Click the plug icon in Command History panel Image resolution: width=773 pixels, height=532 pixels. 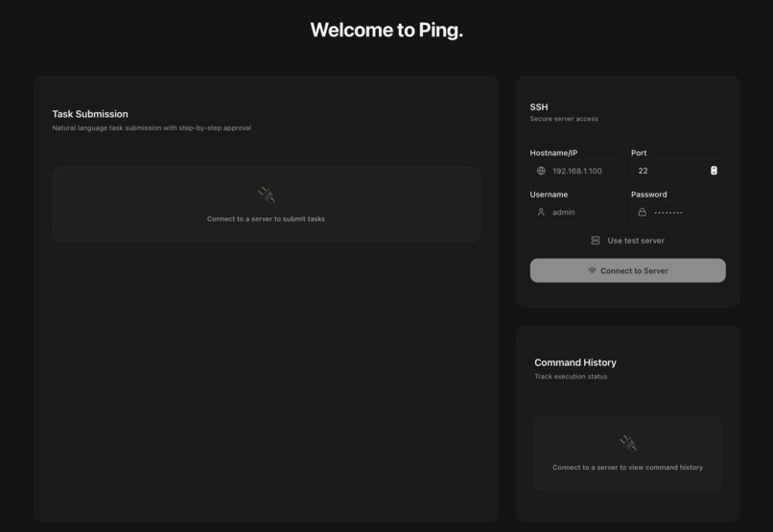[x=628, y=443]
